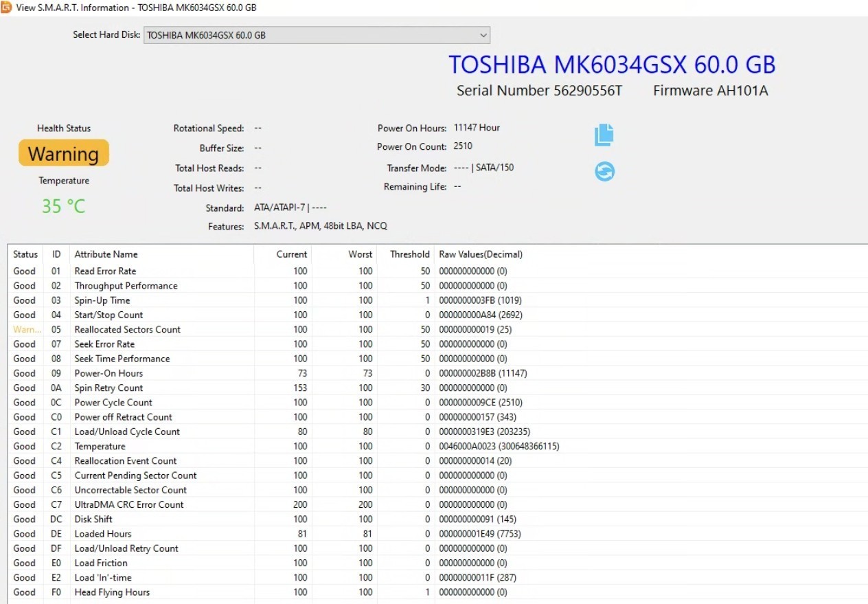868x604 pixels.
Task: Select the Uncorrectable Sector Count row
Action: point(438,490)
